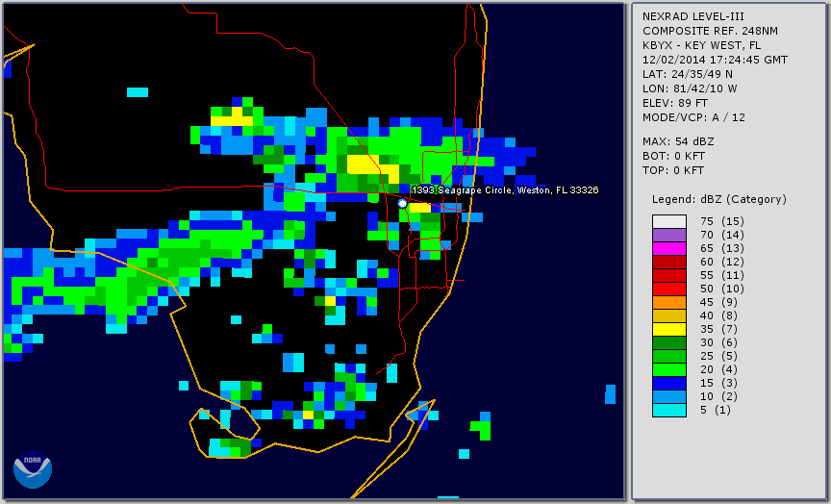Viewport: 831px width, 504px height.
Task: Select the 65 dBZ magenta legend swatch
Action: tap(669, 248)
